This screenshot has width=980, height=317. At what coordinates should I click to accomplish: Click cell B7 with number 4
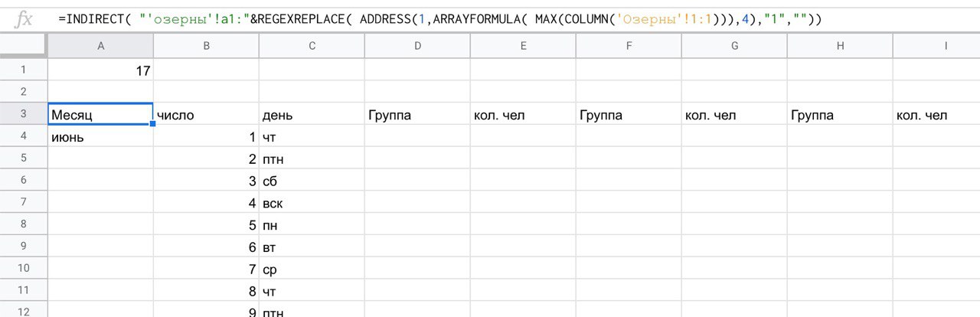coord(206,203)
